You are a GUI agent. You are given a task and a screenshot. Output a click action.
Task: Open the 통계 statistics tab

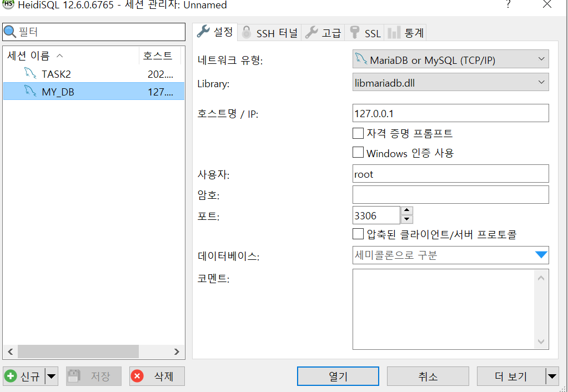(x=406, y=33)
